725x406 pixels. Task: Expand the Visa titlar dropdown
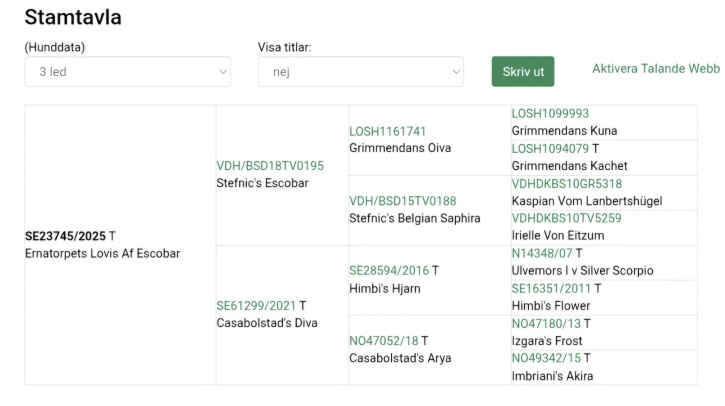click(360, 72)
